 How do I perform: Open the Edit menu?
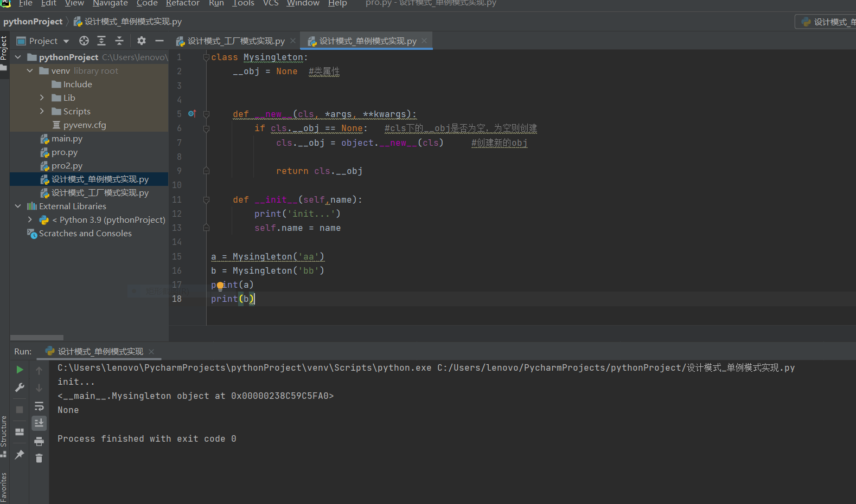click(49, 3)
